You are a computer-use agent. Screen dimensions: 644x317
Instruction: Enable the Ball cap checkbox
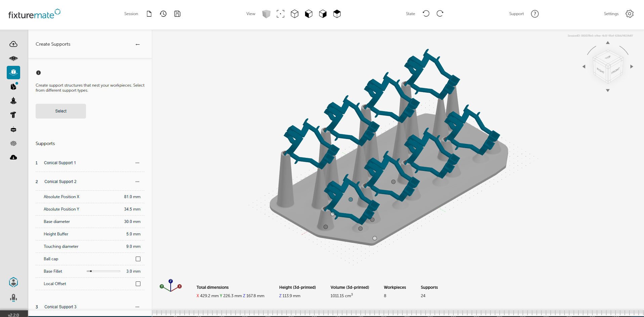pyautogui.click(x=138, y=259)
